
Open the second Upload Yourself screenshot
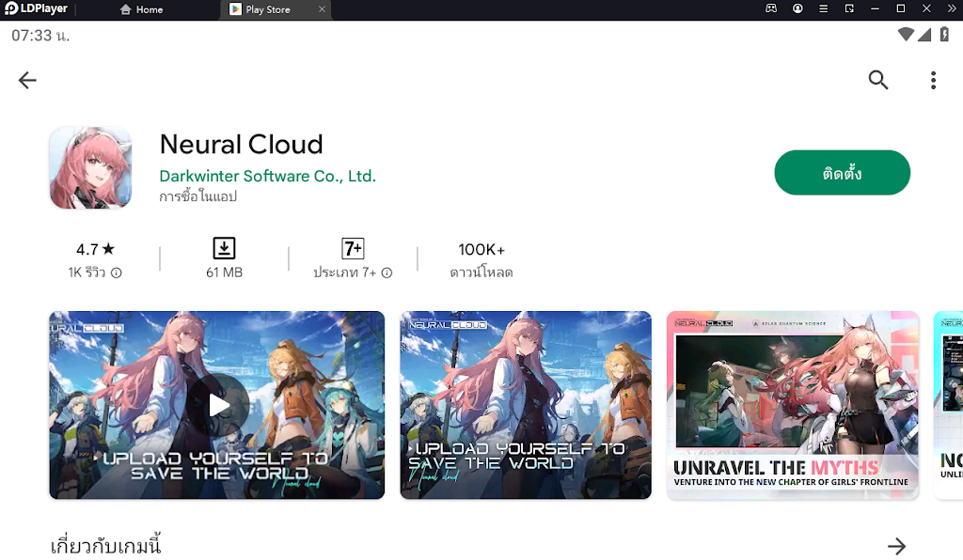tap(526, 405)
